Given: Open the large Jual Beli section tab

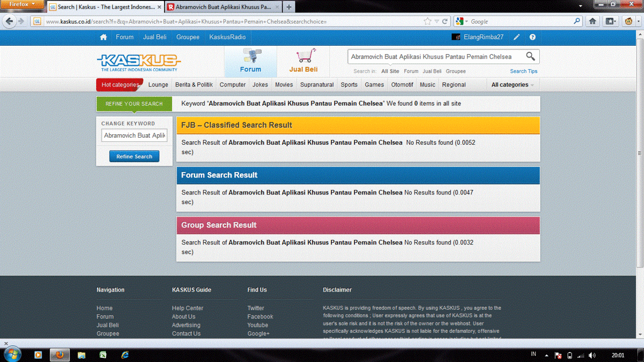Looking at the screenshot, I should pos(303,62).
